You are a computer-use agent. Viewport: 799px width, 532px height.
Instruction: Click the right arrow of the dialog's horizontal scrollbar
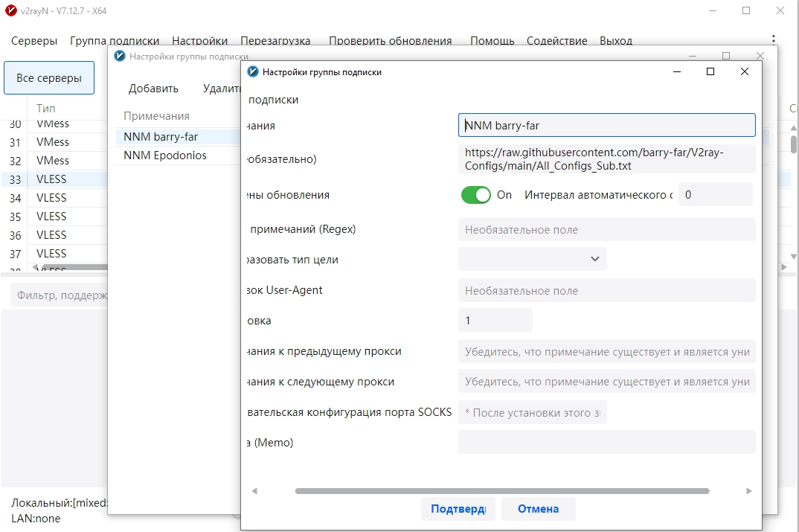click(748, 491)
